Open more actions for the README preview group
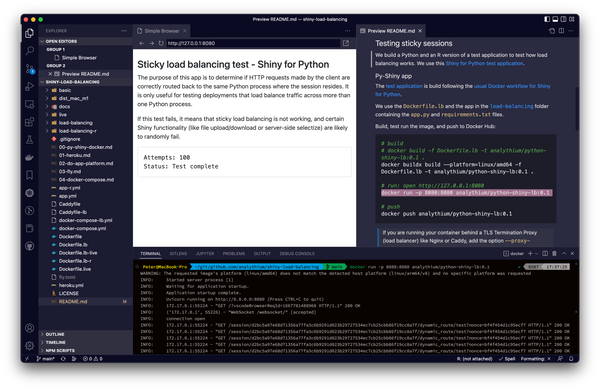Screen dimensions: 600x390 [x=571, y=31]
